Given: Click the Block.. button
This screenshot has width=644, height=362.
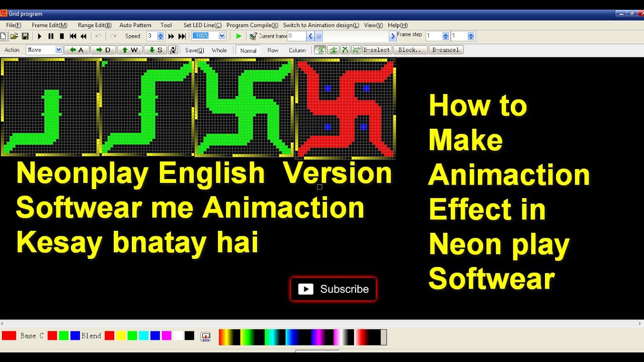Looking at the screenshot, I should point(411,50).
